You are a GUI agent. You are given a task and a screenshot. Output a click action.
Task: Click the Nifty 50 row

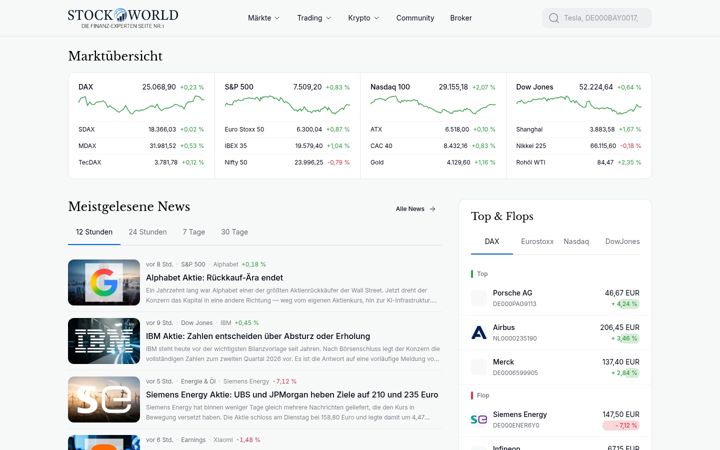pos(287,163)
